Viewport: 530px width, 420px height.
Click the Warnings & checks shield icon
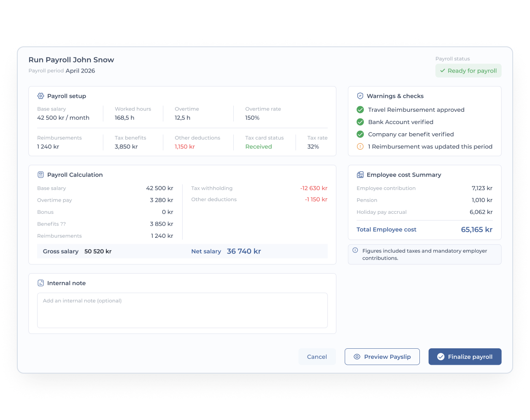click(x=360, y=96)
